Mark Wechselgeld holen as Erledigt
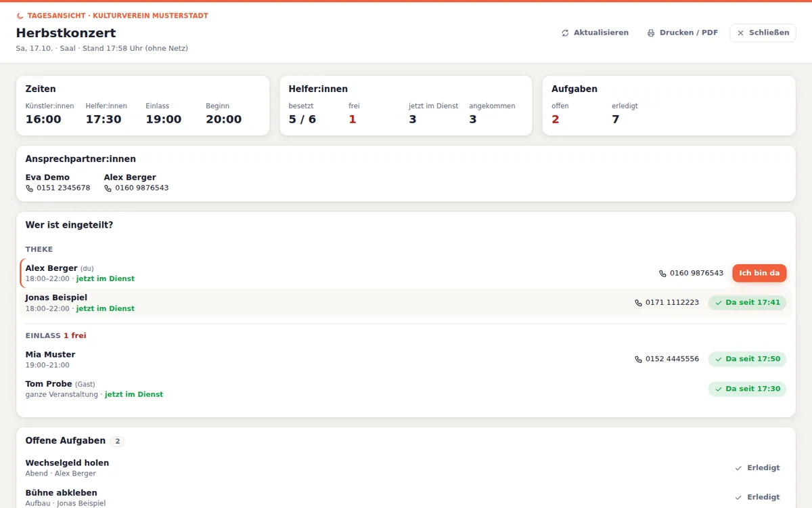Viewport: 812px width, 508px height. 757,468
